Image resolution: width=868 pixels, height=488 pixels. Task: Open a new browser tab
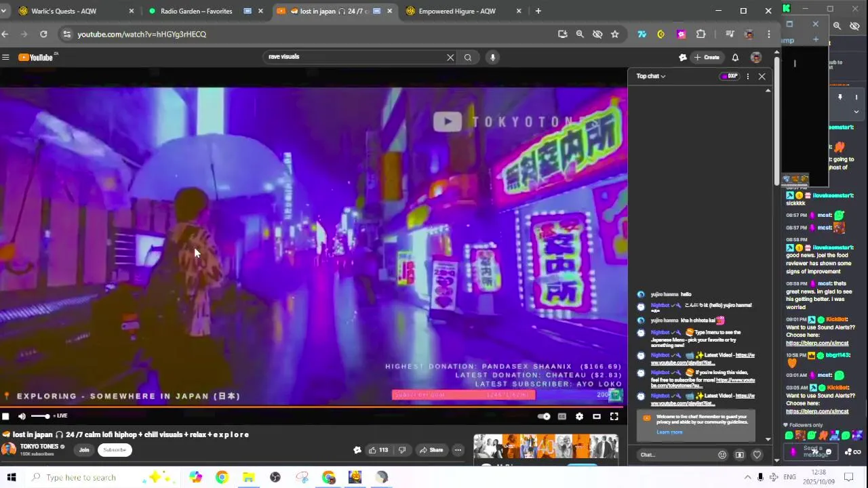coord(538,11)
